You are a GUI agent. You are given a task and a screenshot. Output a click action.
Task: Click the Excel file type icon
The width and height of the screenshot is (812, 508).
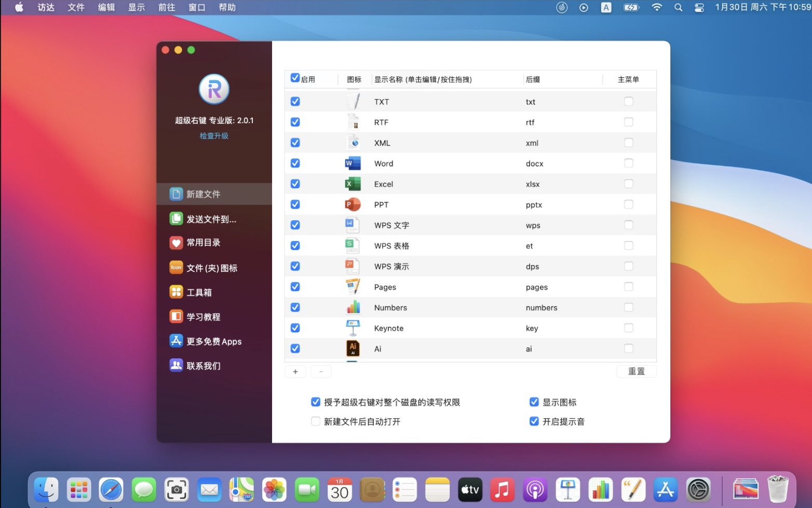[353, 184]
